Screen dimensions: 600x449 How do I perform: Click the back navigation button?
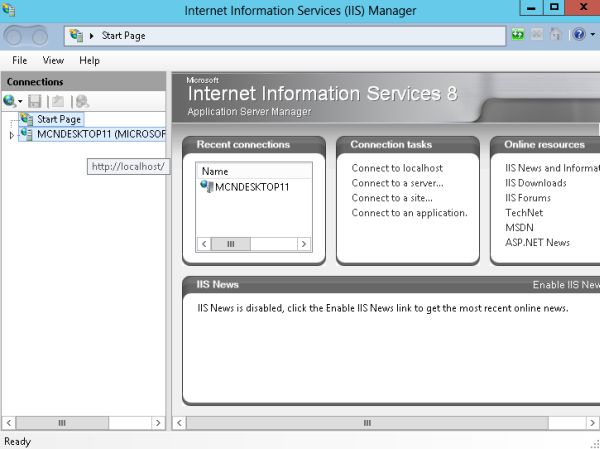pyautogui.click(x=14, y=37)
